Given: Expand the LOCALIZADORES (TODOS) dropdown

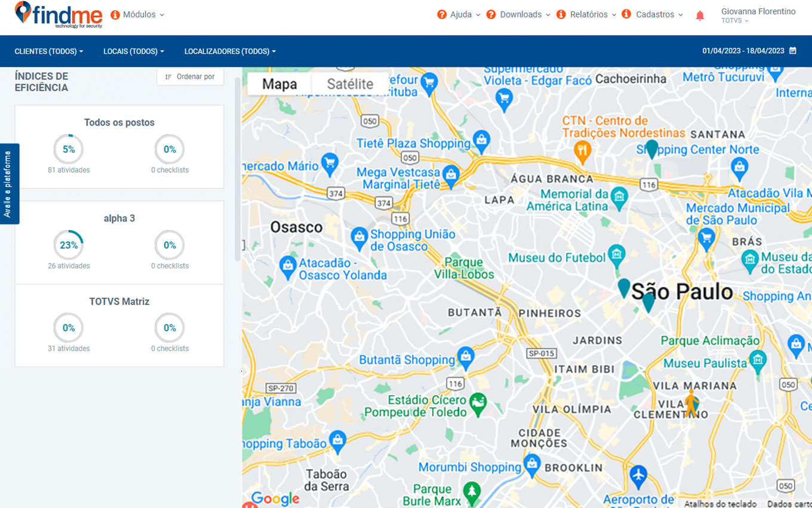Looking at the screenshot, I should coord(230,51).
